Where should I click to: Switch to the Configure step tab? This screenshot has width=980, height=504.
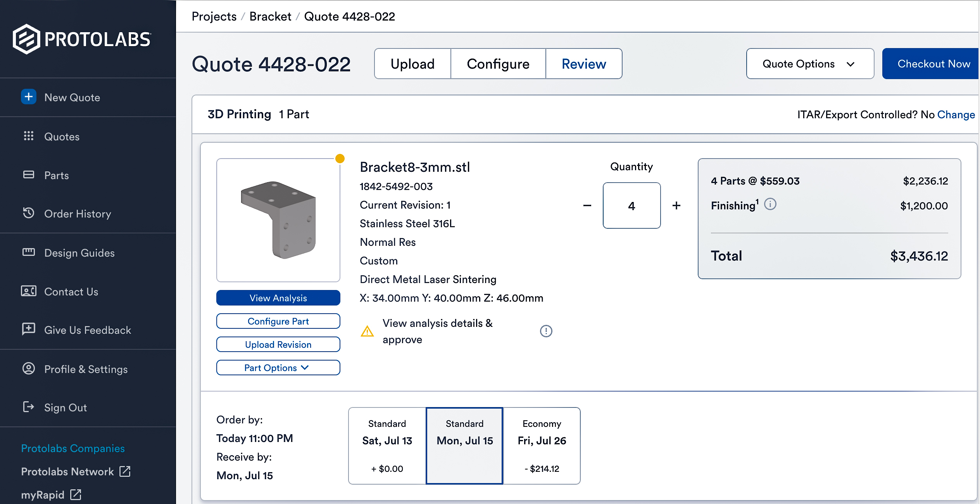498,64
